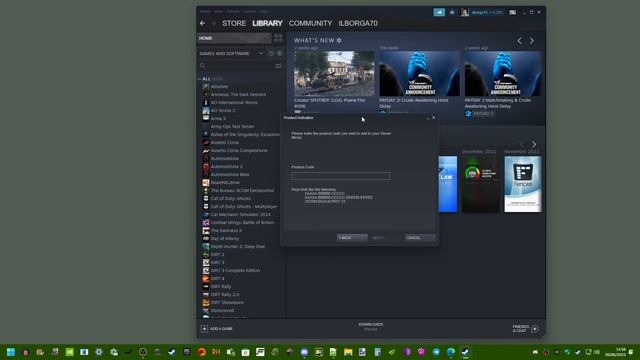Open the Downloads manager
This screenshot has width=640, height=360.
pos(371,327)
